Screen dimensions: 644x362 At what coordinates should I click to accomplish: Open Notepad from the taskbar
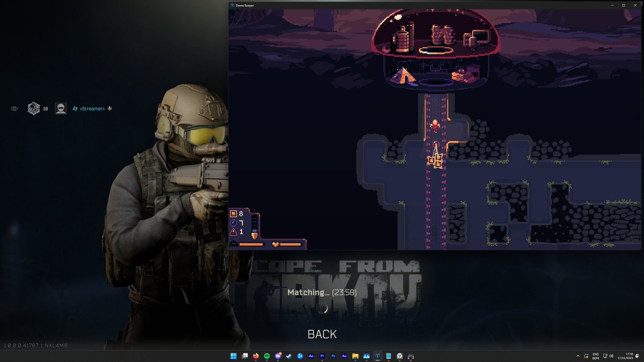(389, 356)
